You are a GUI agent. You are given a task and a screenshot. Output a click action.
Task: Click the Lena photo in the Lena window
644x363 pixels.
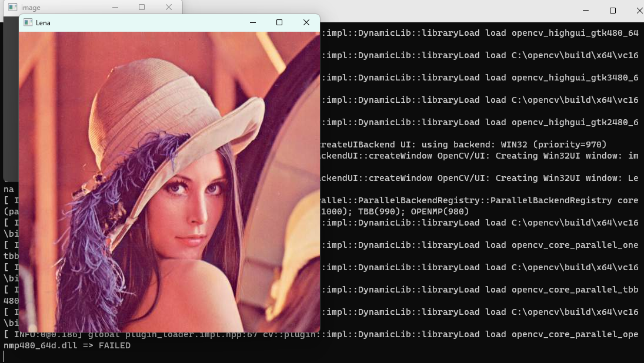169,181
